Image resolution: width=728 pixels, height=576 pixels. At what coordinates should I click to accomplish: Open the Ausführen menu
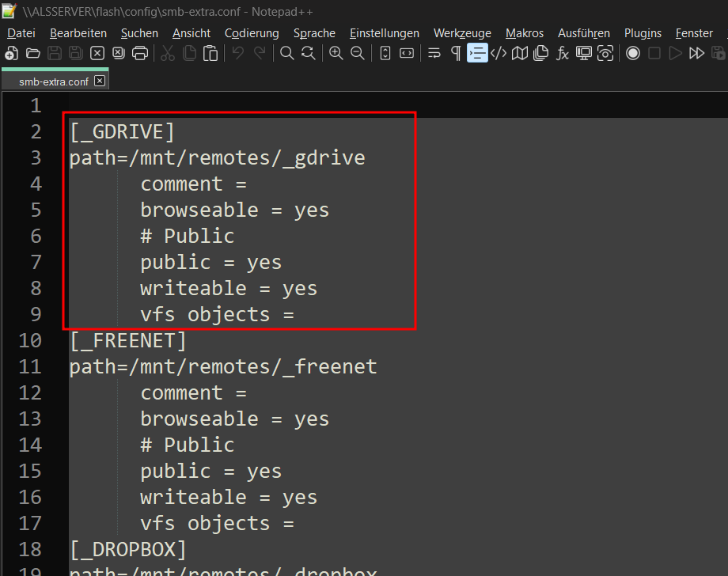pos(584,33)
